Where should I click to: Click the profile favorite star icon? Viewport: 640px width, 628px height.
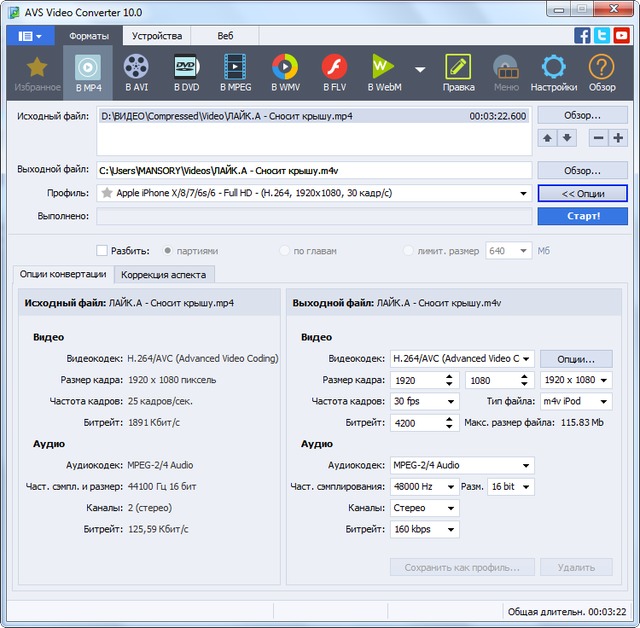tap(107, 193)
